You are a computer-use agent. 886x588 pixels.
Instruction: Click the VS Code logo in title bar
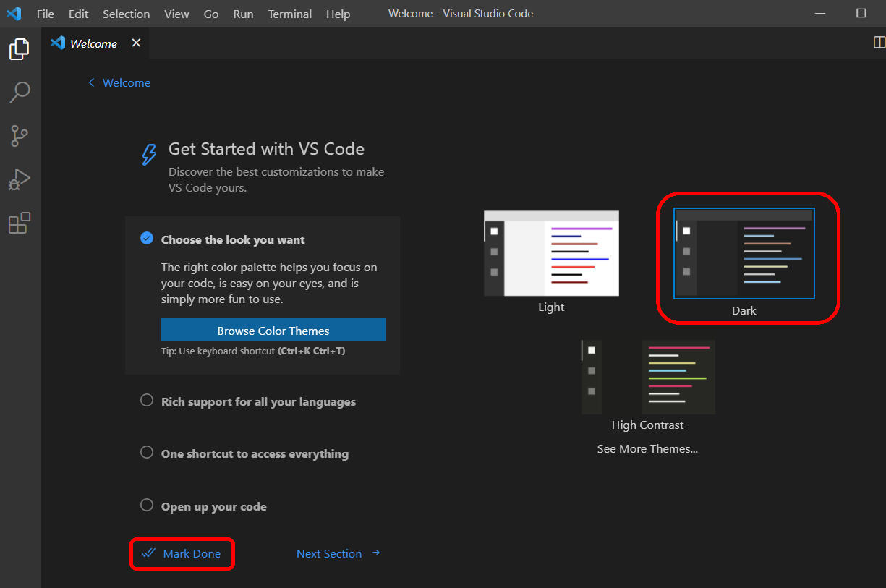tap(14, 13)
